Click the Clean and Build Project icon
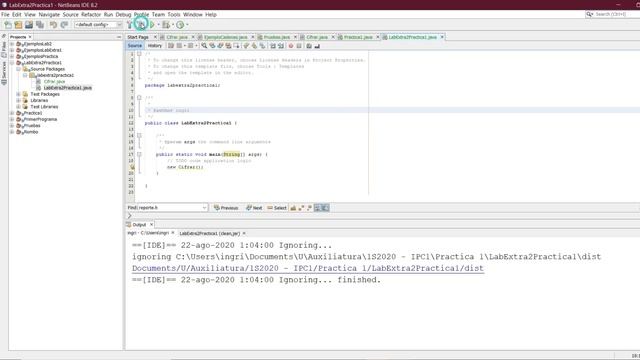This screenshot has width=640, height=360. 141,25
